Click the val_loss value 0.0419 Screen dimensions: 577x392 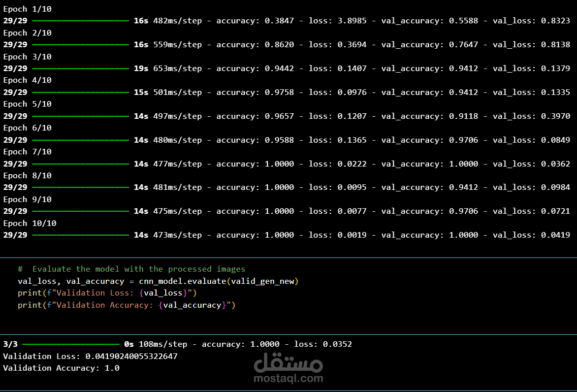coord(556,235)
